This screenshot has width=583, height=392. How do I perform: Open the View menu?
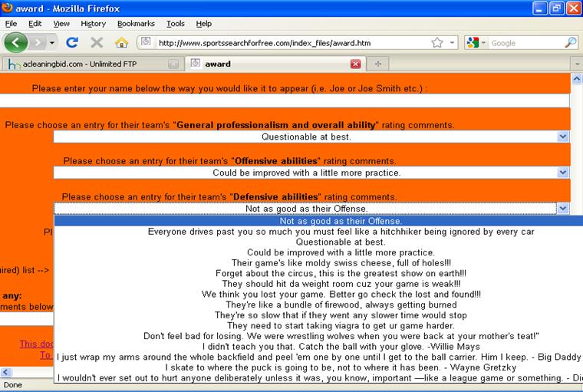61,24
